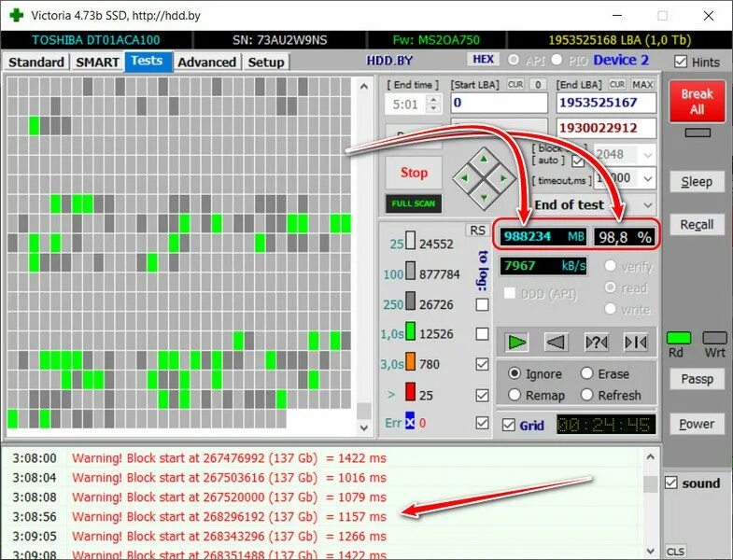Click the random seek '?' button
Screen dimensions: 733x560
[596, 343]
